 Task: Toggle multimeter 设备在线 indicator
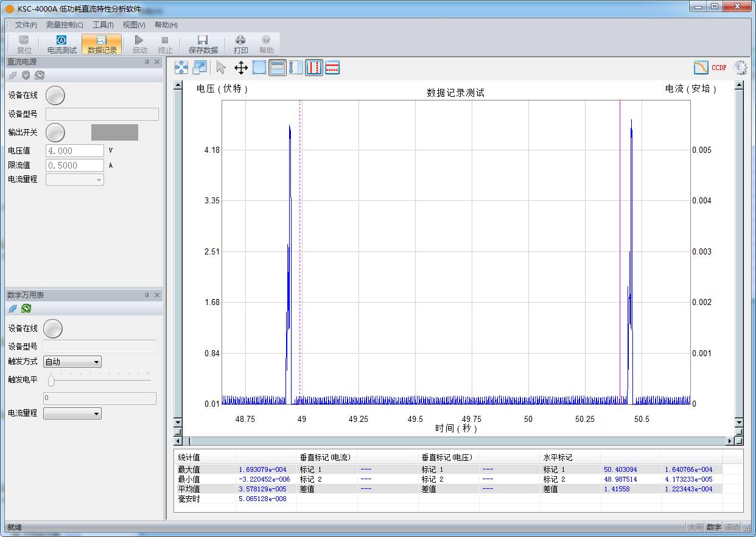tap(53, 329)
